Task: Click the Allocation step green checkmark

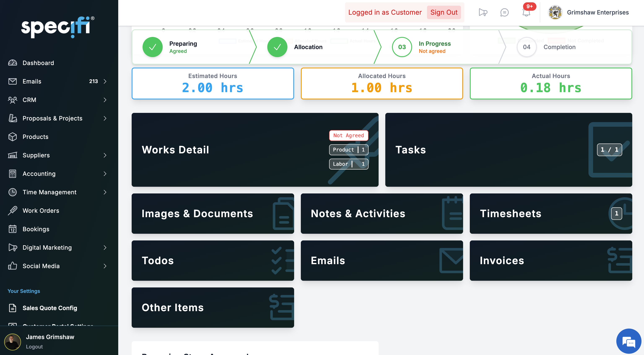Action: [x=277, y=47]
